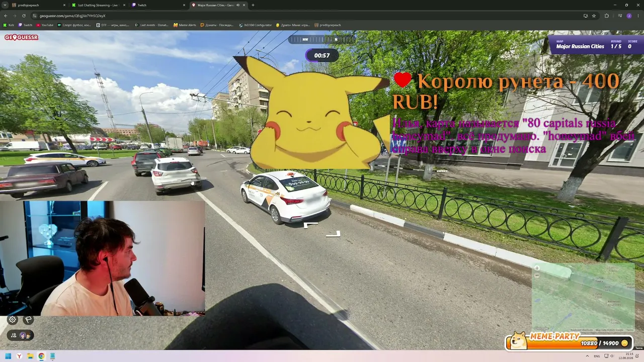644x362 pixels.
Task: Zoom in on the guess mini-map
Action: (x=537, y=268)
